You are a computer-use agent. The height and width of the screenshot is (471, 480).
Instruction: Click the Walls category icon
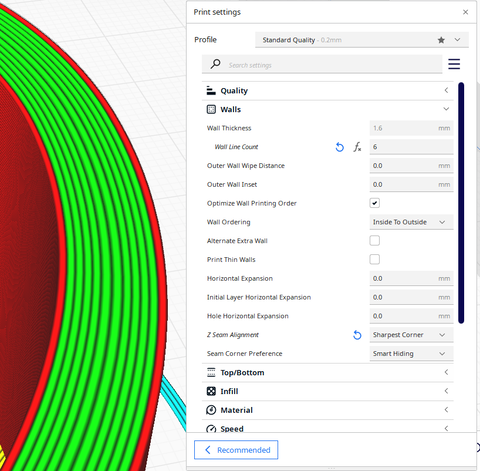(x=211, y=109)
